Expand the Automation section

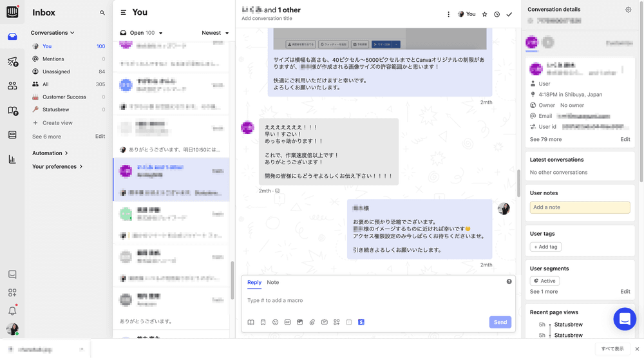[50, 153]
